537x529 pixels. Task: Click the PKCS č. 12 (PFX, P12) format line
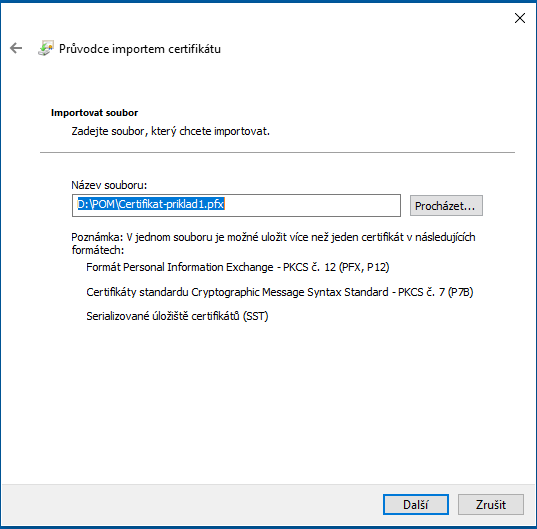tap(238, 267)
